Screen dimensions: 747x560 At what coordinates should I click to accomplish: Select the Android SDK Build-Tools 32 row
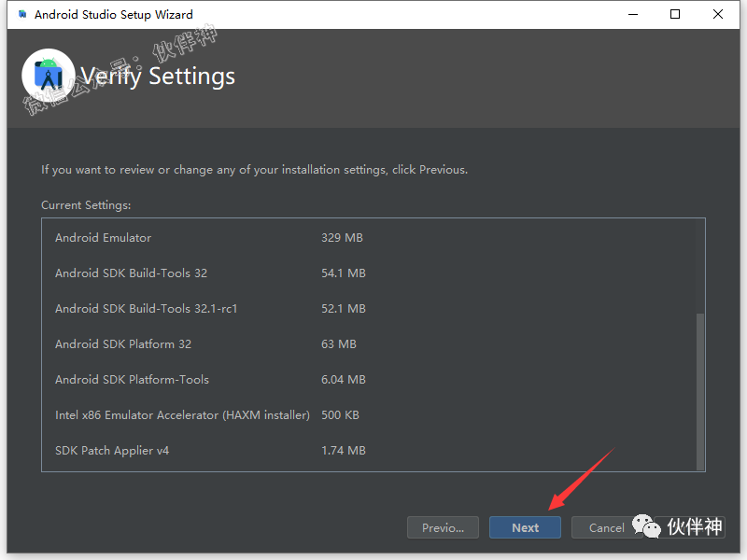coord(368,273)
